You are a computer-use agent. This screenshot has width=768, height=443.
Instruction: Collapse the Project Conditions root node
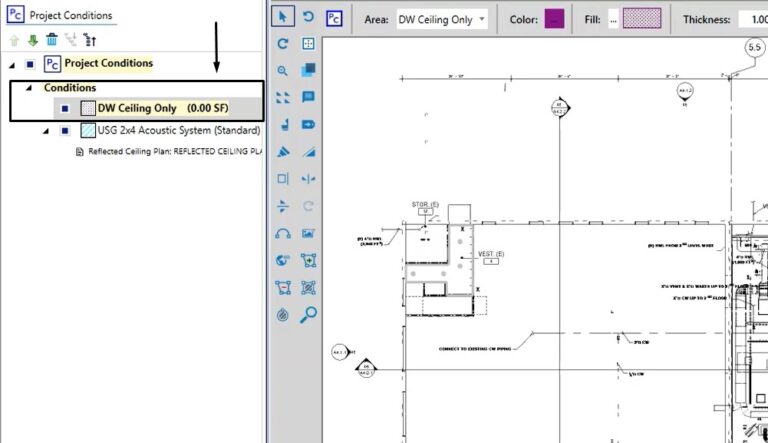12,64
